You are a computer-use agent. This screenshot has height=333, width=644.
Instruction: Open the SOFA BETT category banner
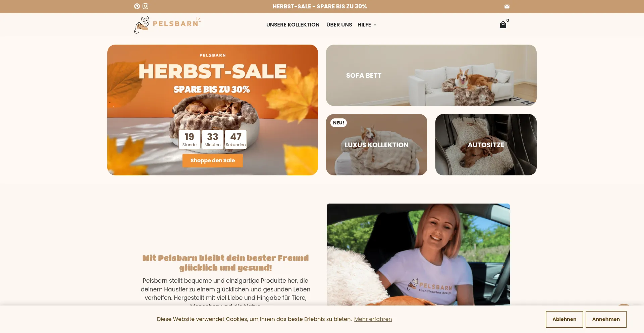[431, 75]
